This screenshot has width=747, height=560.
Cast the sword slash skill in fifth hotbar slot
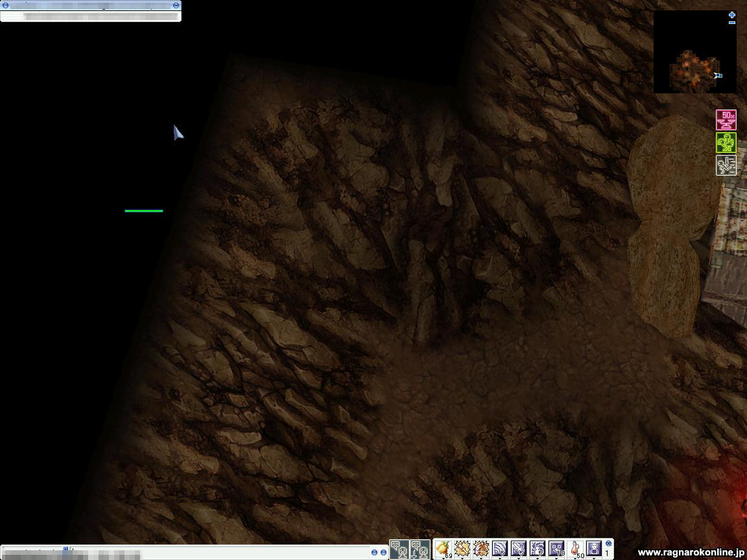point(519,548)
